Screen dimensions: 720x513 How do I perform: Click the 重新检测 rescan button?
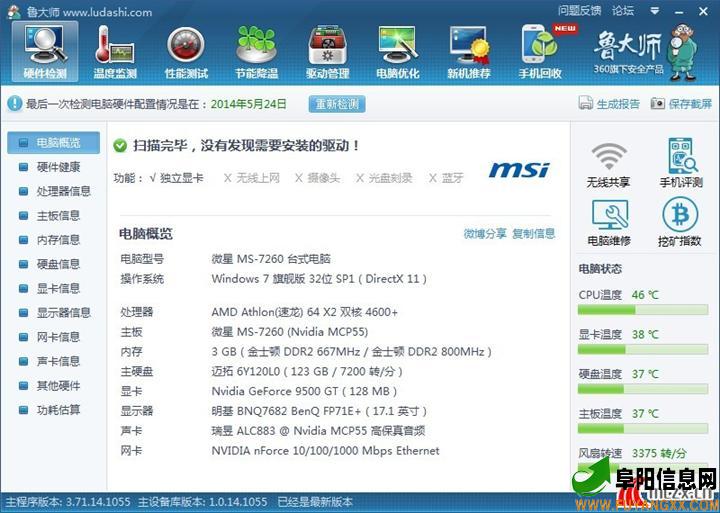(337, 104)
